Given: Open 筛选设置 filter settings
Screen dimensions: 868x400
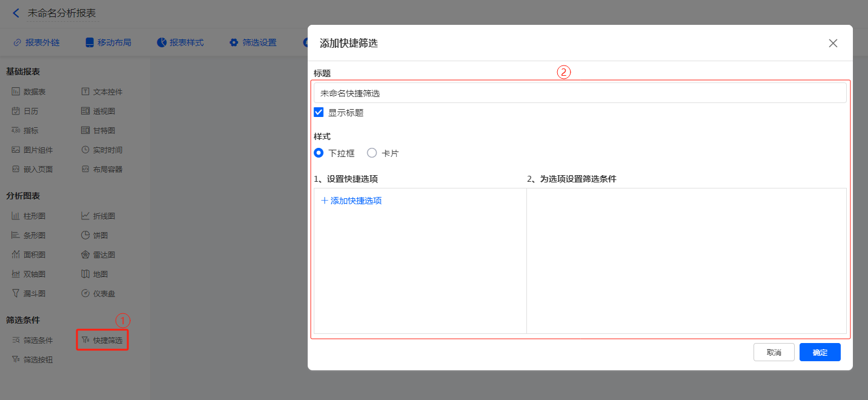Looking at the screenshot, I should coord(253,42).
